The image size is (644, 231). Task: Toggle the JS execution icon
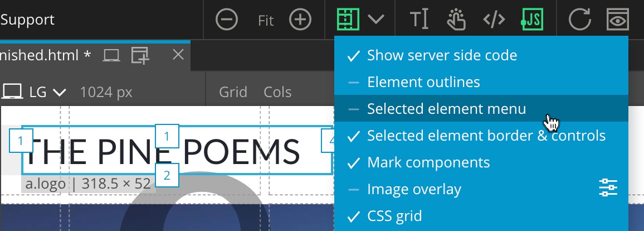(532, 20)
